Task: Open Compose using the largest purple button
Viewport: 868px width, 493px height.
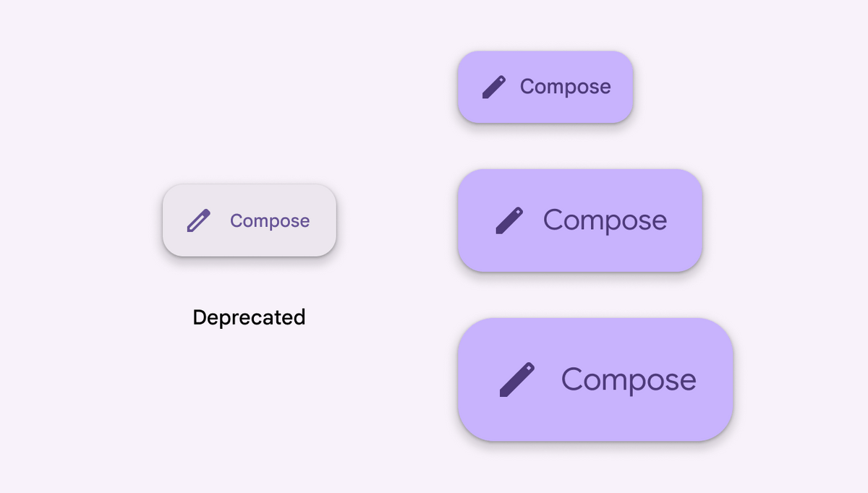Action: coord(595,380)
